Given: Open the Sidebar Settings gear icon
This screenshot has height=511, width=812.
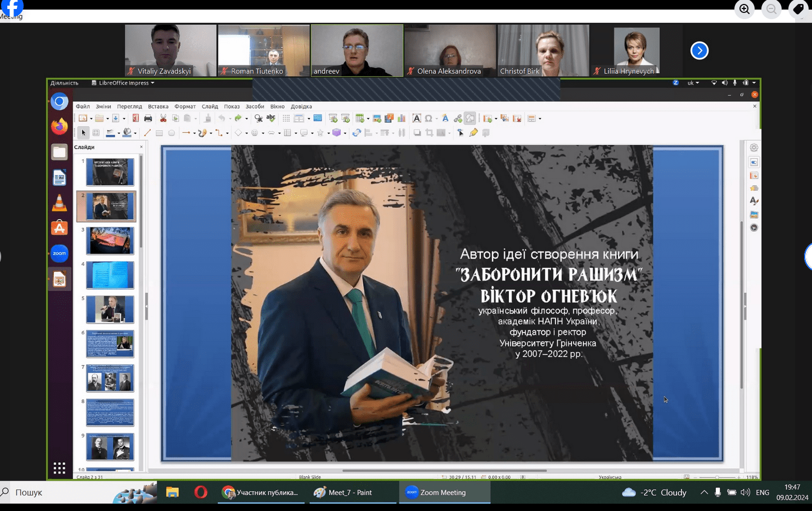Looking at the screenshot, I should click(754, 147).
